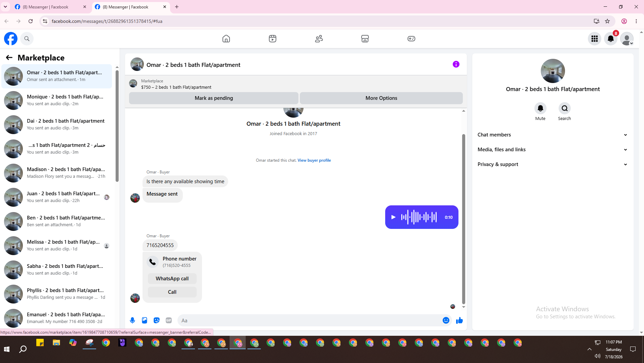Click the conversation list scrollbar

(x=117, y=126)
